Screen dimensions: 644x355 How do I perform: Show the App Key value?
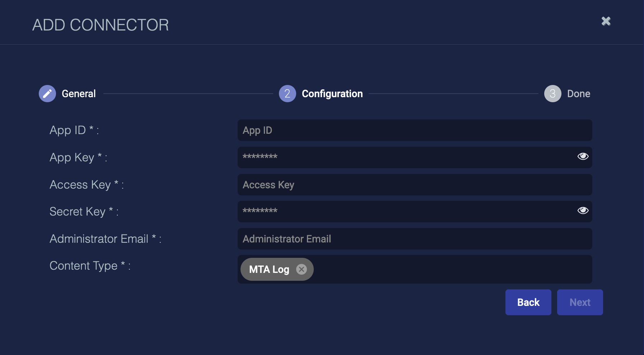coord(583,156)
